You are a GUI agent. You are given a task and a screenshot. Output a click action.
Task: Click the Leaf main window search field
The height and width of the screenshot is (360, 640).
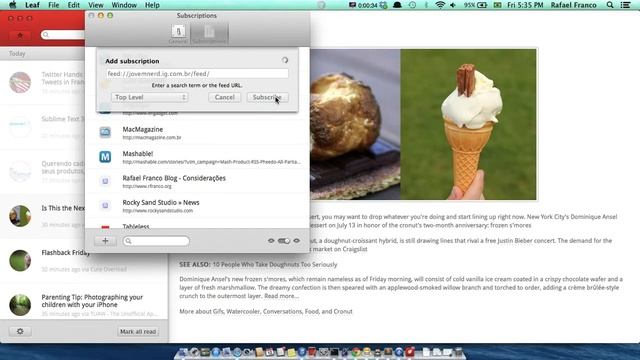point(63,35)
